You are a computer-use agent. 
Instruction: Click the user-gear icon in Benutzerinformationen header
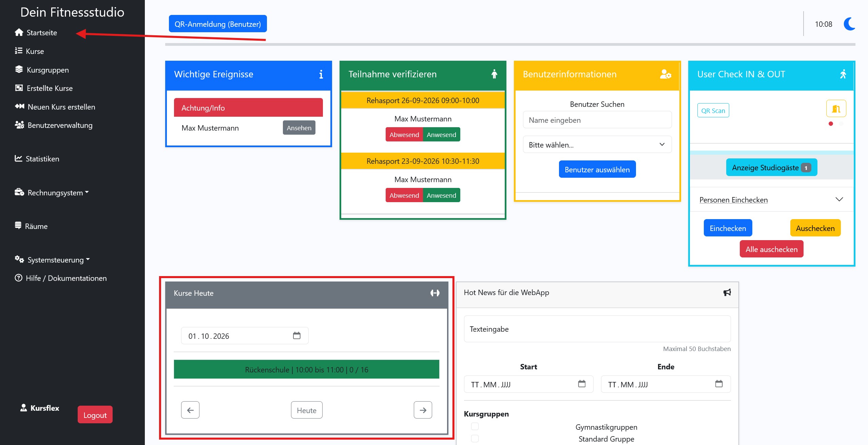tap(666, 74)
